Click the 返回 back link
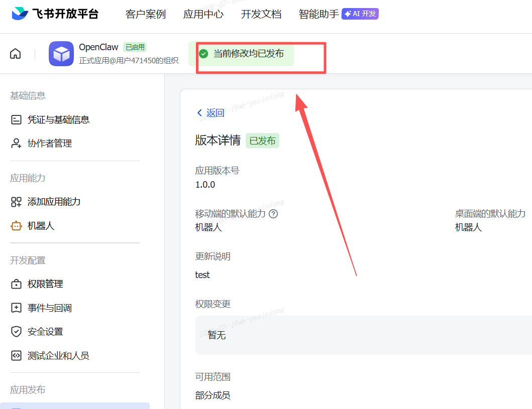Image resolution: width=532 pixels, height=409 pixels. click(x=210, y=112)
